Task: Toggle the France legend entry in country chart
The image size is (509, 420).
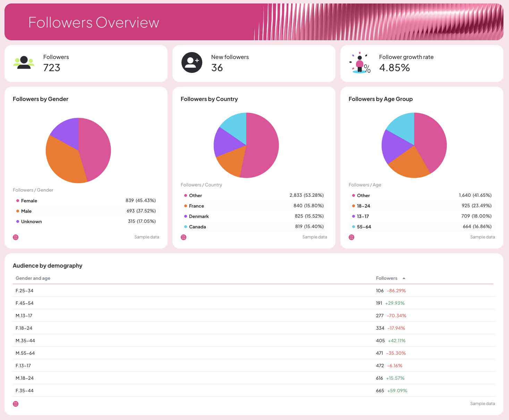Action: [x=197, y=206]
